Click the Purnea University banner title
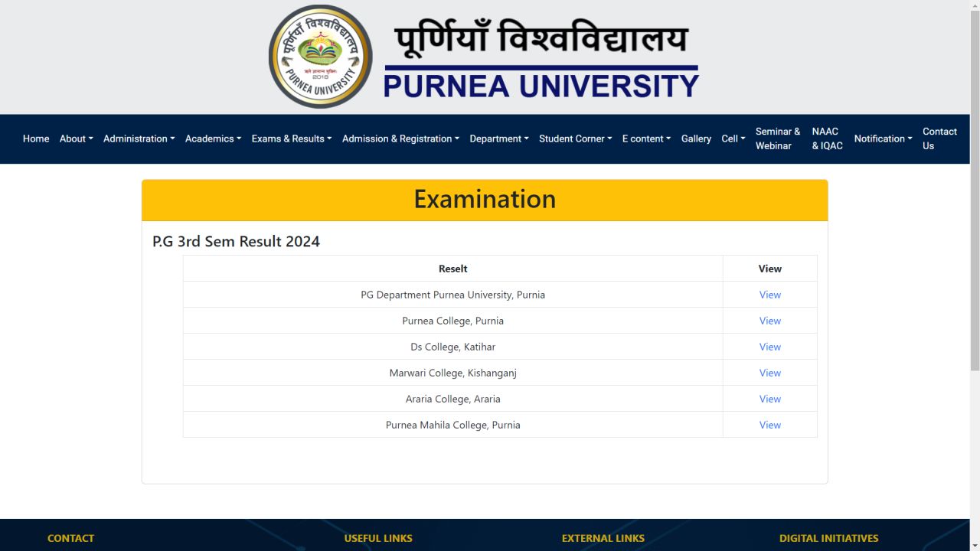 click(541, 60)
